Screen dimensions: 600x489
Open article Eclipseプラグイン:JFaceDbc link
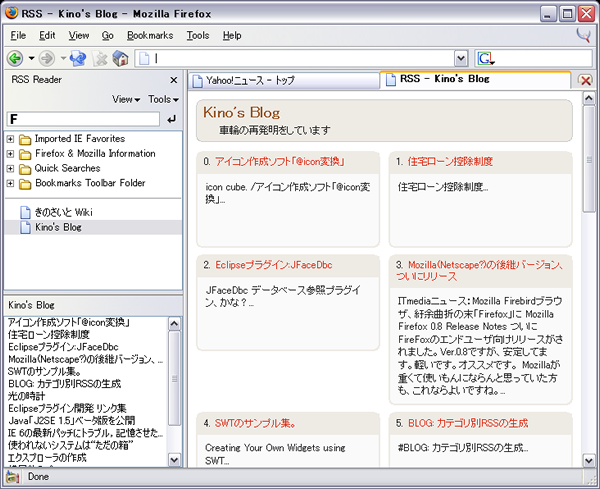pos(274,265)
